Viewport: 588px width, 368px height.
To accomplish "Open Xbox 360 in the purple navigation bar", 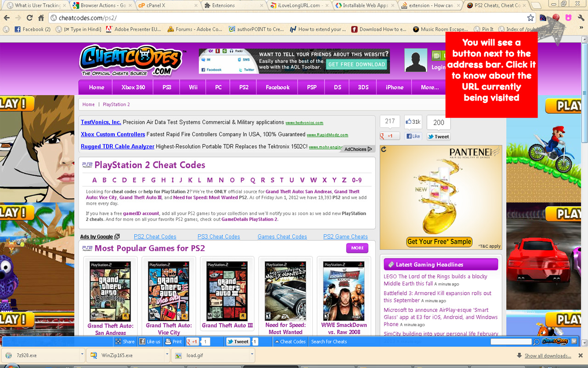I will (x=133, y=87).
